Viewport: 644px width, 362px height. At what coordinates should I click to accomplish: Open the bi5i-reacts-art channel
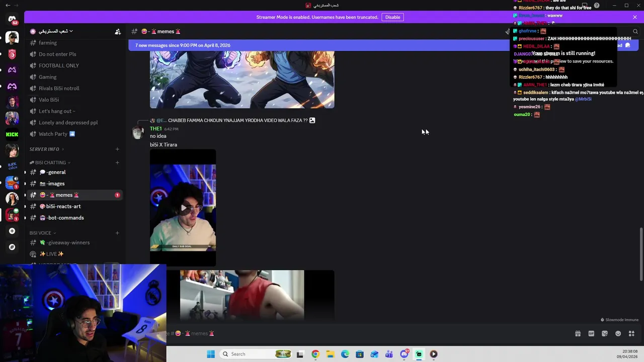[75, 206]
